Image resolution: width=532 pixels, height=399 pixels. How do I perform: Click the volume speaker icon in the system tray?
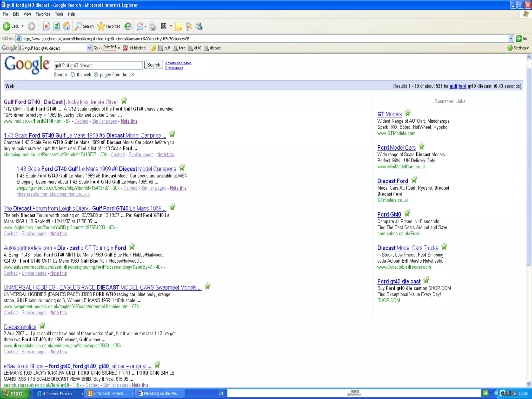click(508, 393)
